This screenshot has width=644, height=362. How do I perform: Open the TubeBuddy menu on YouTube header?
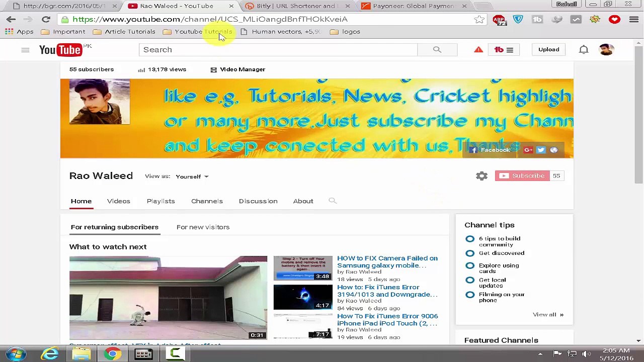504,50
